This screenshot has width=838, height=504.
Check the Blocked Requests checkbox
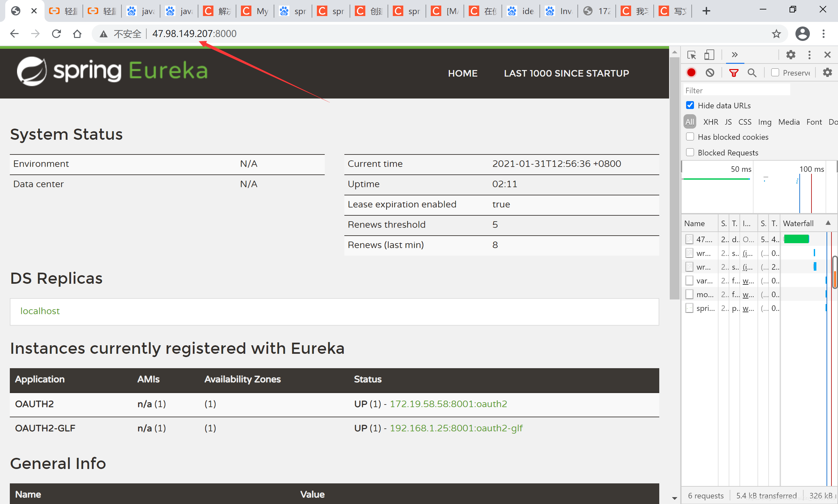click(690, 153)
